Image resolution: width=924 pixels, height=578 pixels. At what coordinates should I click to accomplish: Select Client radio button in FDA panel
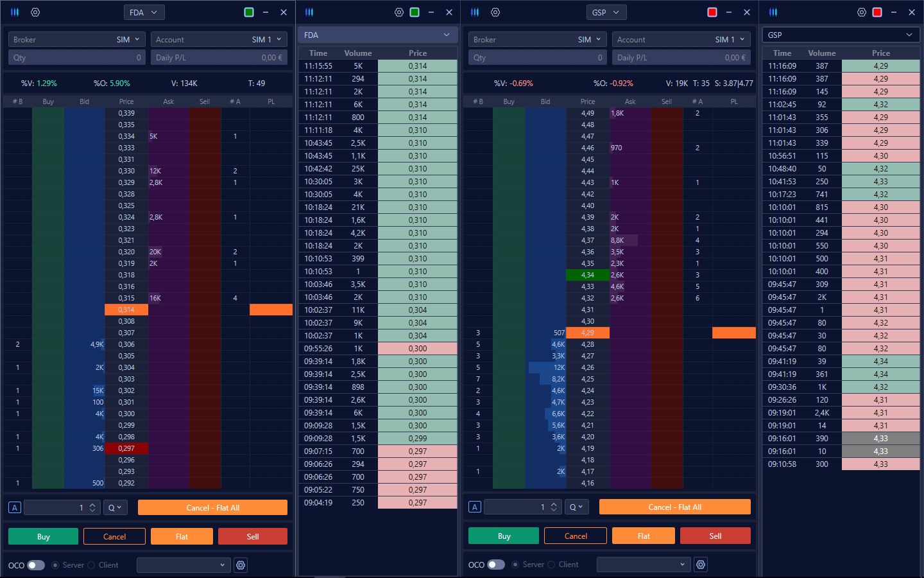[92, 565]
